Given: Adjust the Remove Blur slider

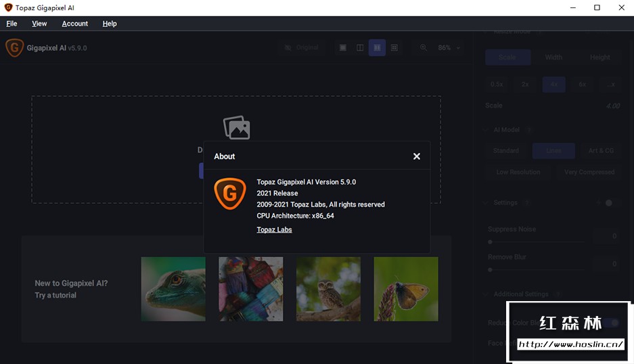Looking at the screenshot, I should (x=537, y=270).
